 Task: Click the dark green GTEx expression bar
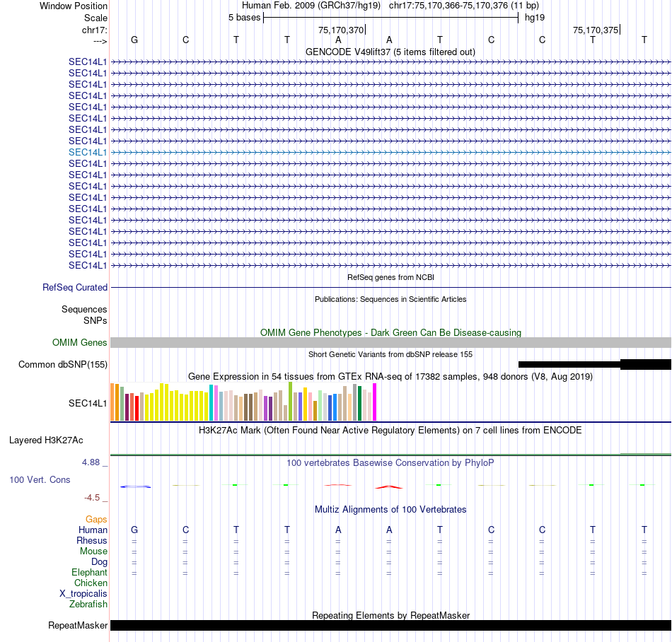coord(359,404)
